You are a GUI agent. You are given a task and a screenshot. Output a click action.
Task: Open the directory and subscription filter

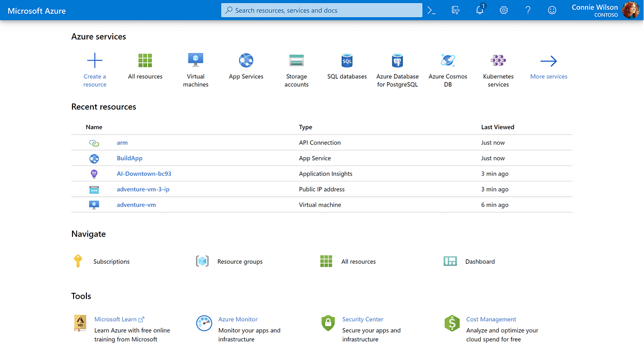tap(455, 10)
